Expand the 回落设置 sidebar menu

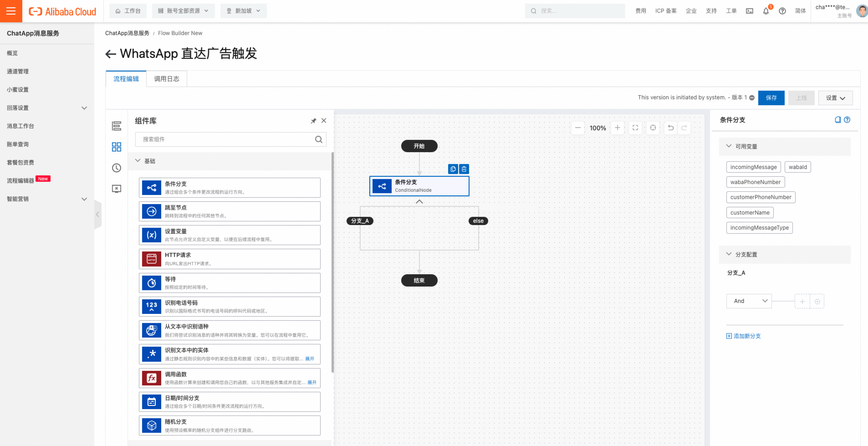click(84, 108)
